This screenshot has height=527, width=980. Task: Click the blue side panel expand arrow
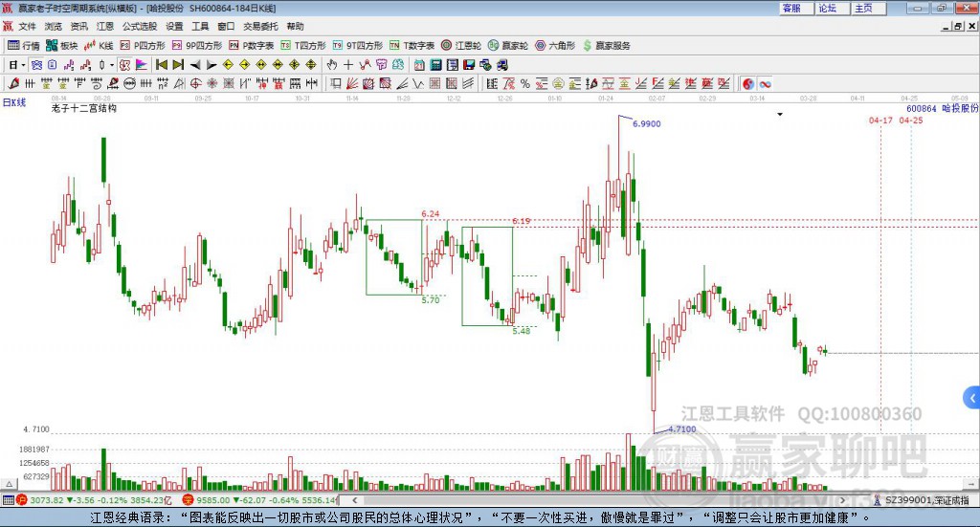click(x=972, y=398)
